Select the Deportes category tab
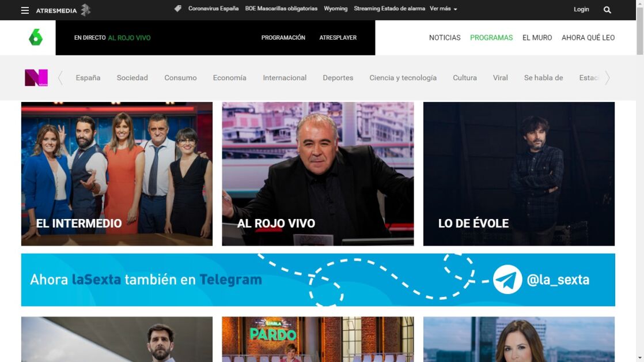Screen dimensions: 644x362 [x=338, y=78]
